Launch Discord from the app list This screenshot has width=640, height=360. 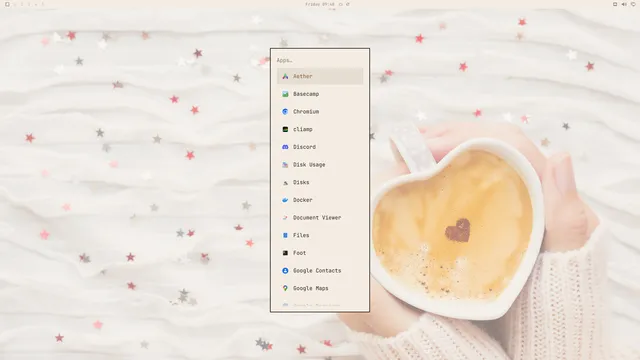pyautogui.click(x=320, y=147)
